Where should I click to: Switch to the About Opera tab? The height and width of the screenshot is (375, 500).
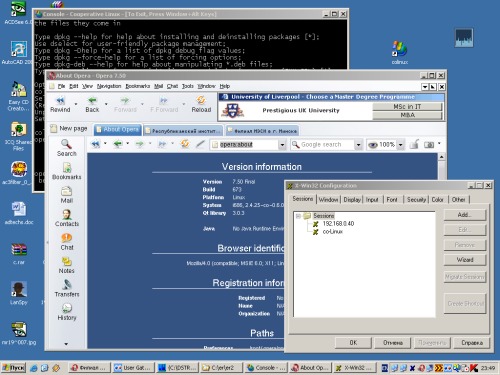(118, 130)
